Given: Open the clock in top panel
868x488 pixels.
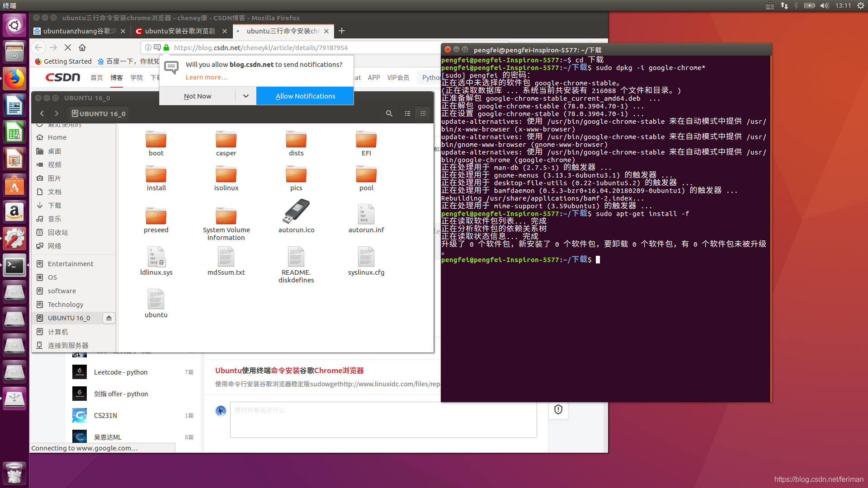Looking at the screenshot, I should coord(843,5).
